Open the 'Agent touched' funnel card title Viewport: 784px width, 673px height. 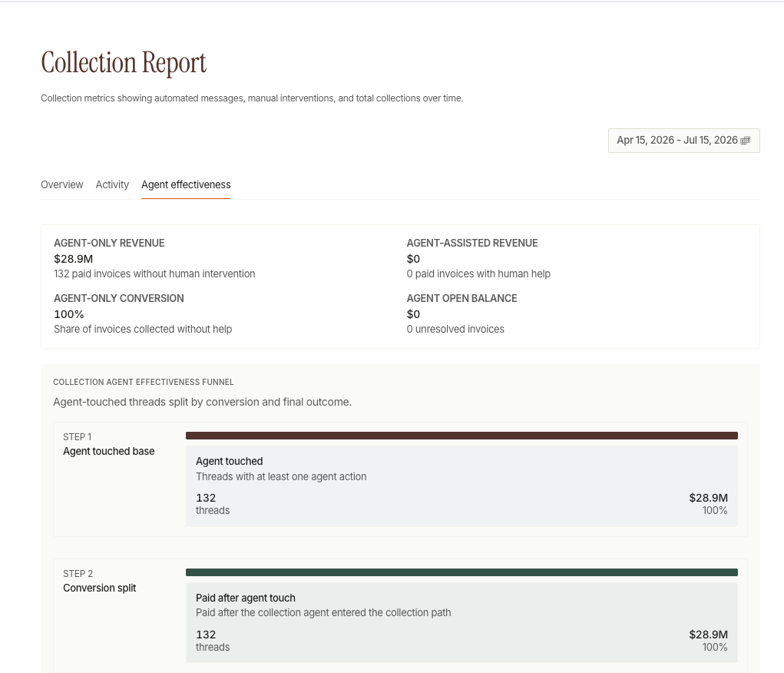click(229, 461)
